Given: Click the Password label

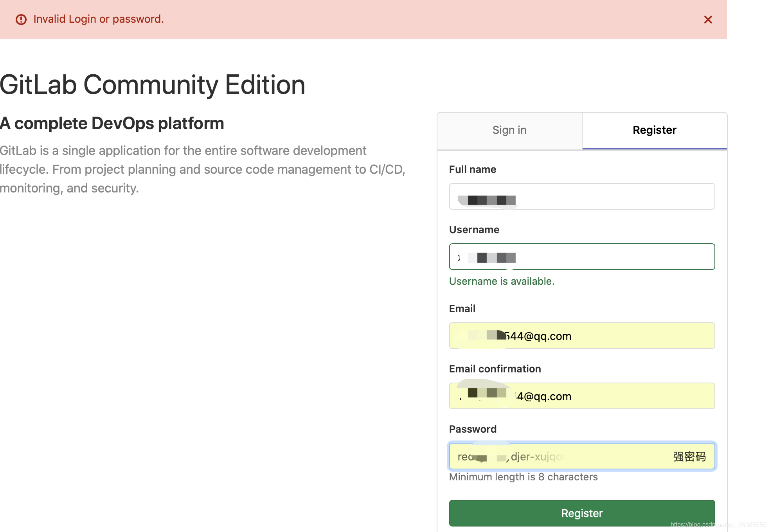Looking at the screenshot, I should pos(472,429).
